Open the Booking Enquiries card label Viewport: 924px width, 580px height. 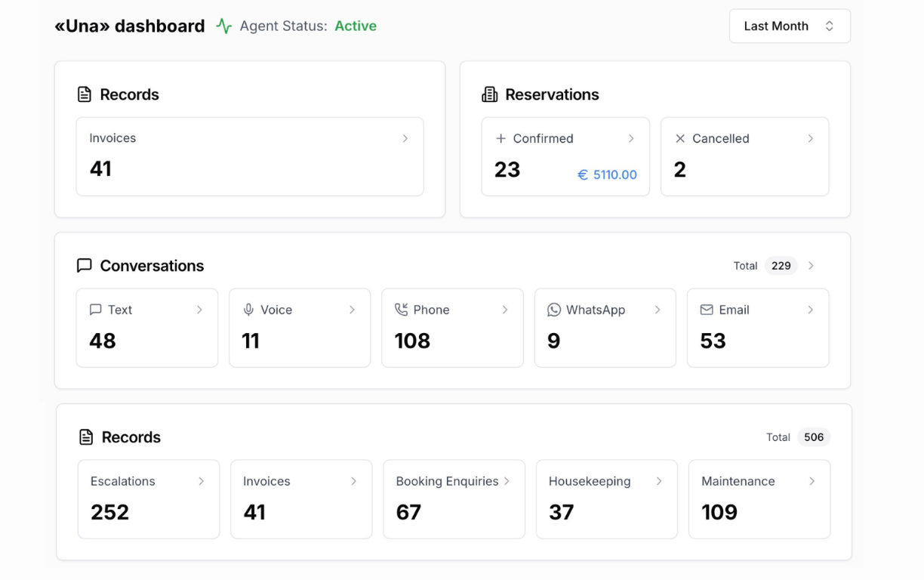click(447, 481)
